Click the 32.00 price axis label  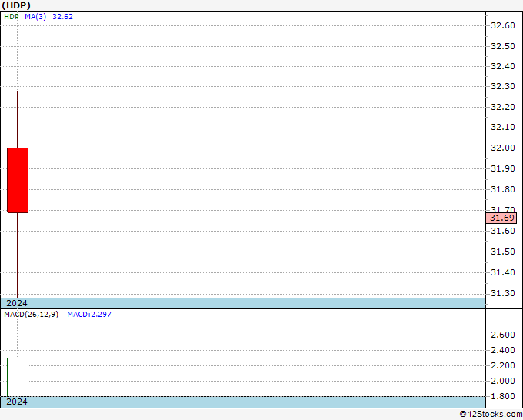pyautogui.click(x=503, y=148)
